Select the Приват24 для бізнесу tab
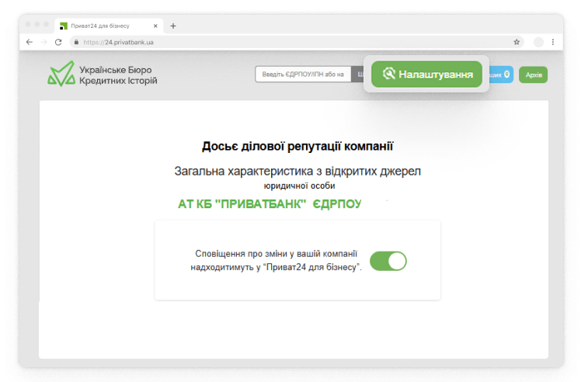Image resolution: width=588 pixels, height=382 pixels. (105, 26)
